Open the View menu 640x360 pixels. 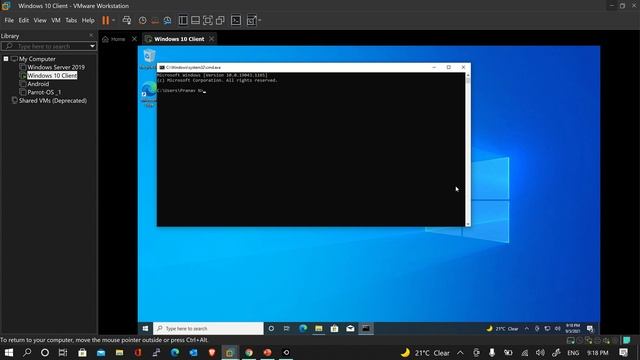[x=40, y=20]
